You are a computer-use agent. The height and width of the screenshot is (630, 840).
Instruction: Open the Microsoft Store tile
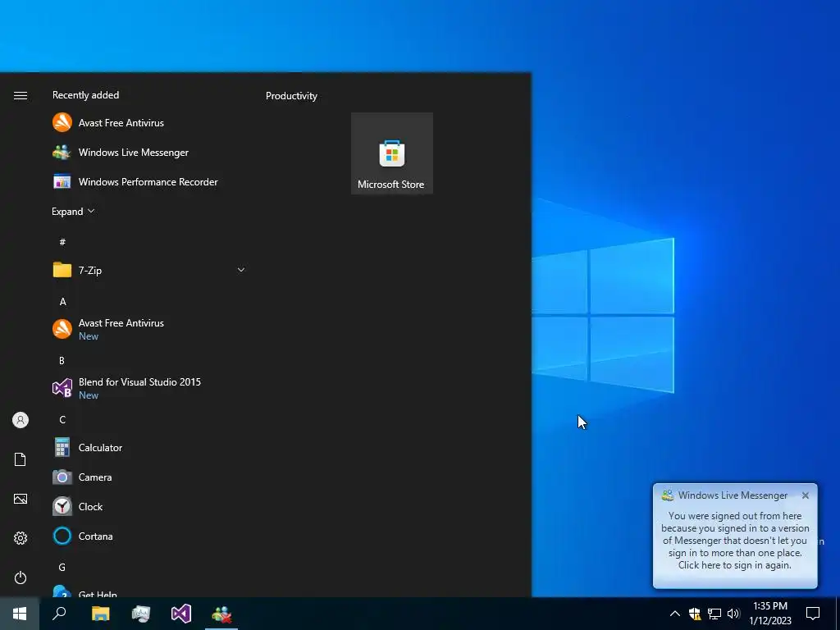click(392, 153)
